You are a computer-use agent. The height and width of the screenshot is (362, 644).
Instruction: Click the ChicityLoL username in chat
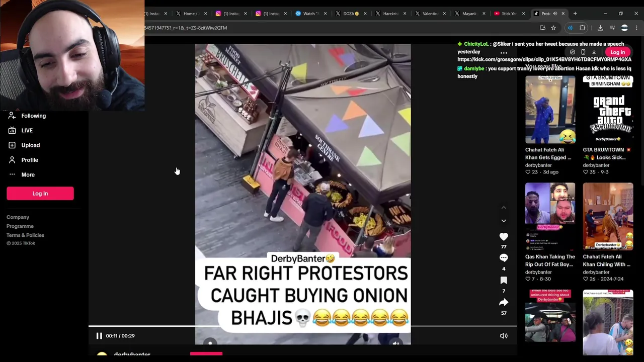pos(476,44)
